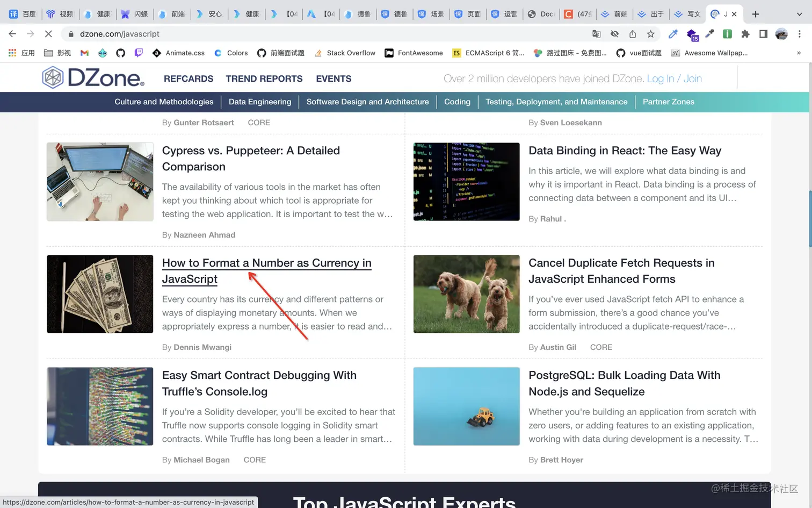The image size is (812, 508).
Task: Click the DZone logo
Action: (x=93, y=78)
